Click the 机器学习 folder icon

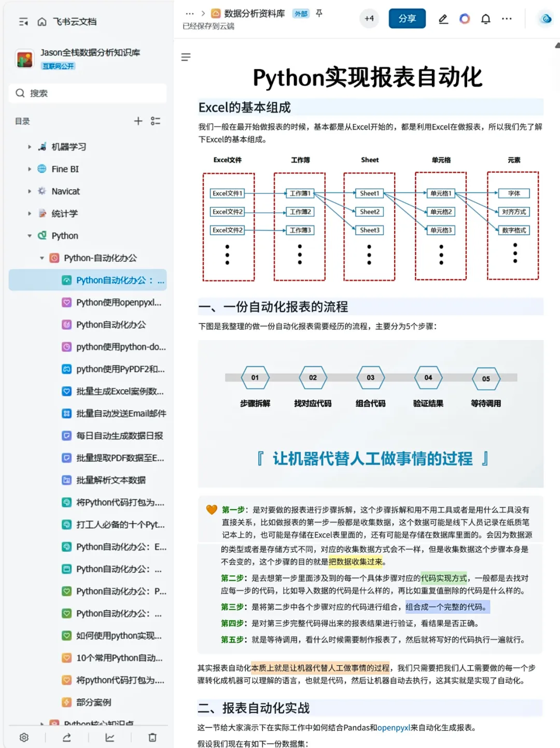pyautogui.click(x=42, y=147)
